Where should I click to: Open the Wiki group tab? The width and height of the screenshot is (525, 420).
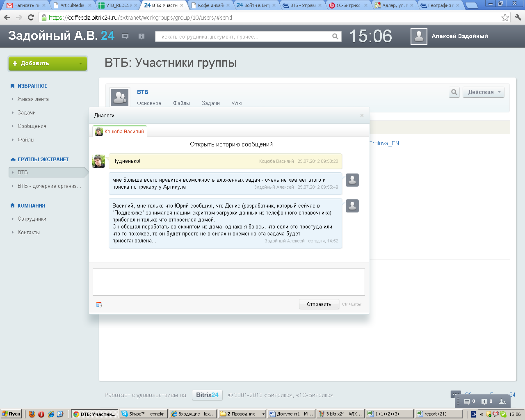(x=237, y=103)
